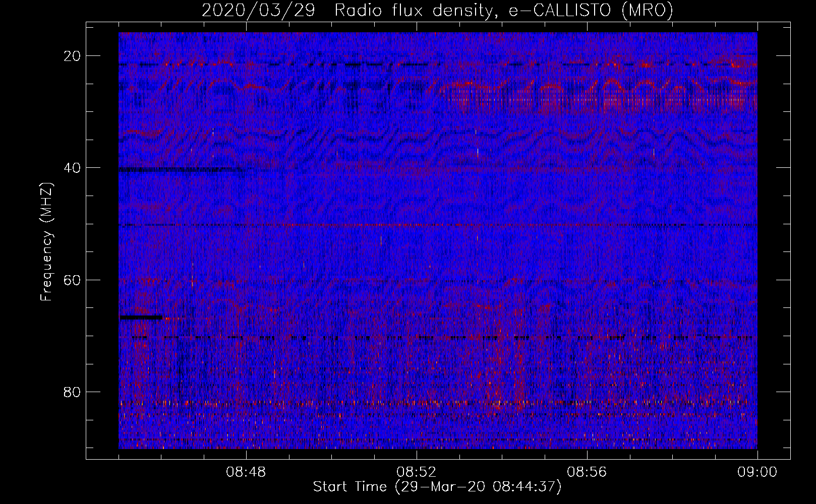Viewport: 816px width, 504px height.
Task: Click the '60' frequency tick label
Action: click(x=72, y=280)
